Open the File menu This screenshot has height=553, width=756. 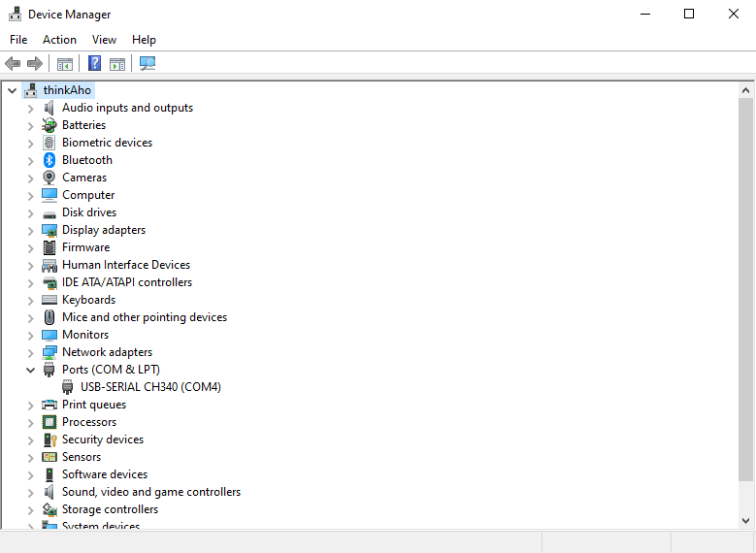(x=18, y=40)
